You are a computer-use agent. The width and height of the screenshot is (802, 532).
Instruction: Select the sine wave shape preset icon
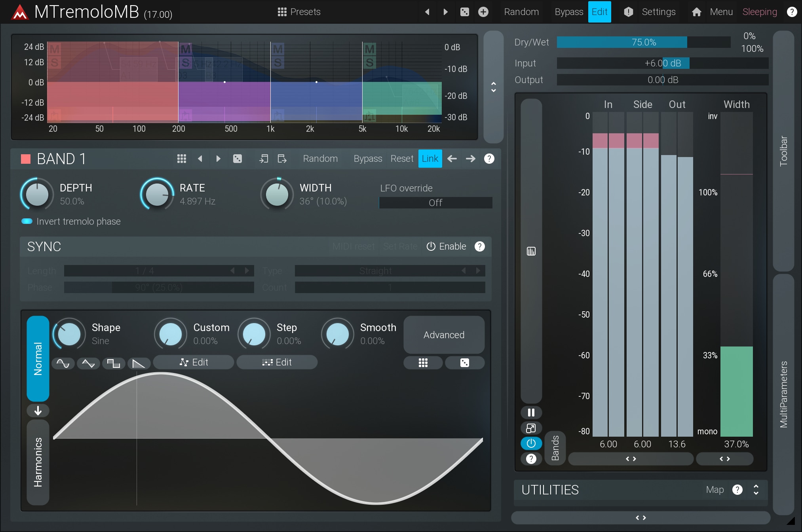pos(63,363)
